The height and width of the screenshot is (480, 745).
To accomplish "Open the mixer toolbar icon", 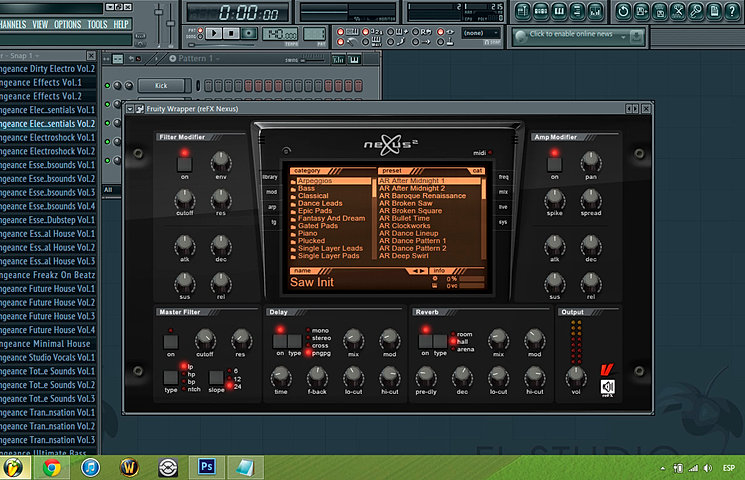I will tap(595, 11).
